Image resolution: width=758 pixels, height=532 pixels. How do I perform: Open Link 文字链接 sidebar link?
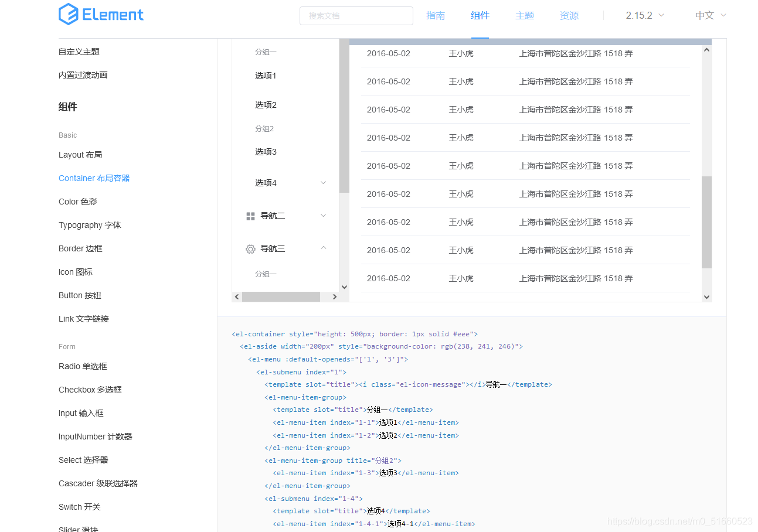coord(84,319)
